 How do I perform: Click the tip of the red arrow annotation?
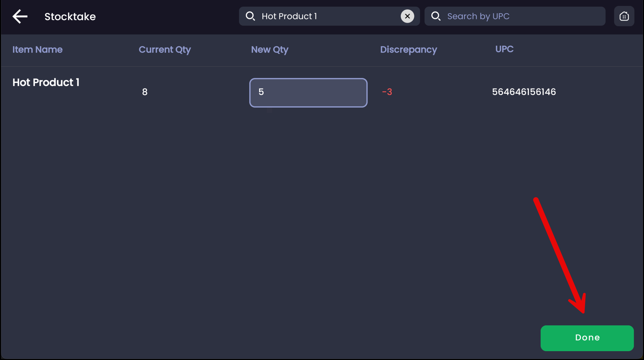[583, 312]
